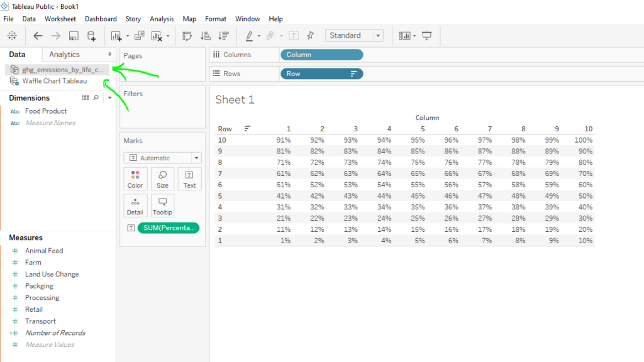Open the Analysis menu
The height and width of the screenshot is (362, 644).
tap(162, 19)
